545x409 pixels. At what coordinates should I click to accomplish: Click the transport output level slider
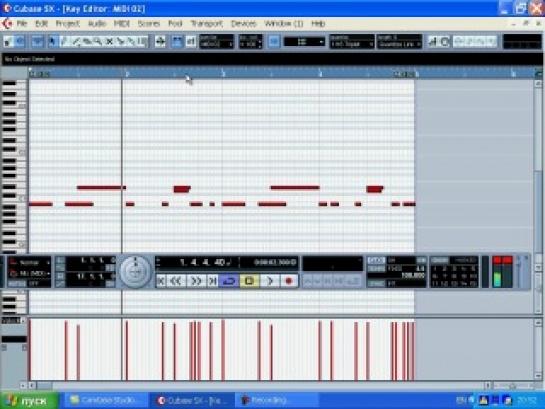pos(519,272)
